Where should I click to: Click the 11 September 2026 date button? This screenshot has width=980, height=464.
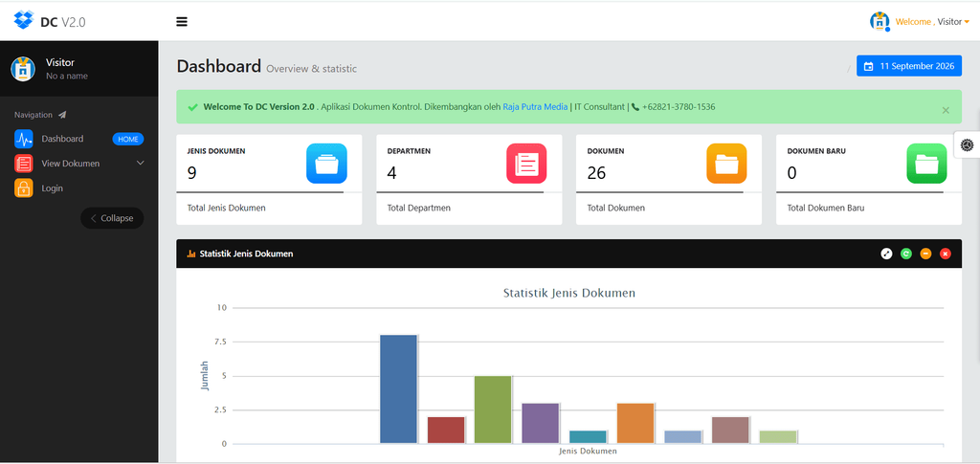(909, 66)
